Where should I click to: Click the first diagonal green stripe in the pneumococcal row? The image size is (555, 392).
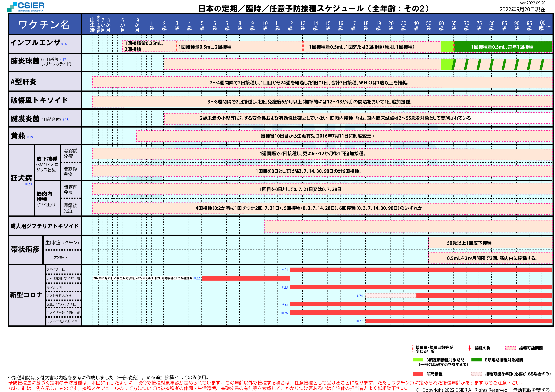coord(454,64)
